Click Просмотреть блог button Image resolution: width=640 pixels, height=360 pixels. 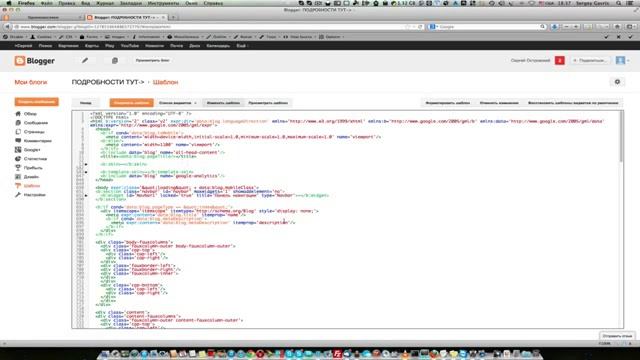coord(153,60)
